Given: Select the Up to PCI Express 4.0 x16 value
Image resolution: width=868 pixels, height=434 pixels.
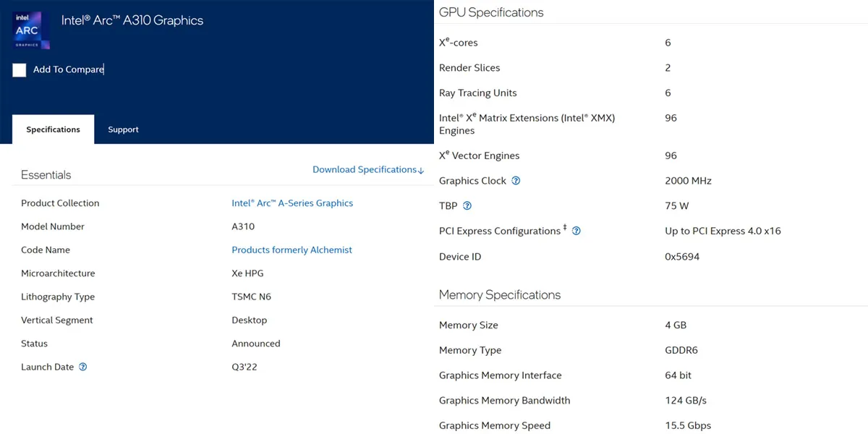Looking at the screenshot, I should pyautogui.click(x=723, y=231).
